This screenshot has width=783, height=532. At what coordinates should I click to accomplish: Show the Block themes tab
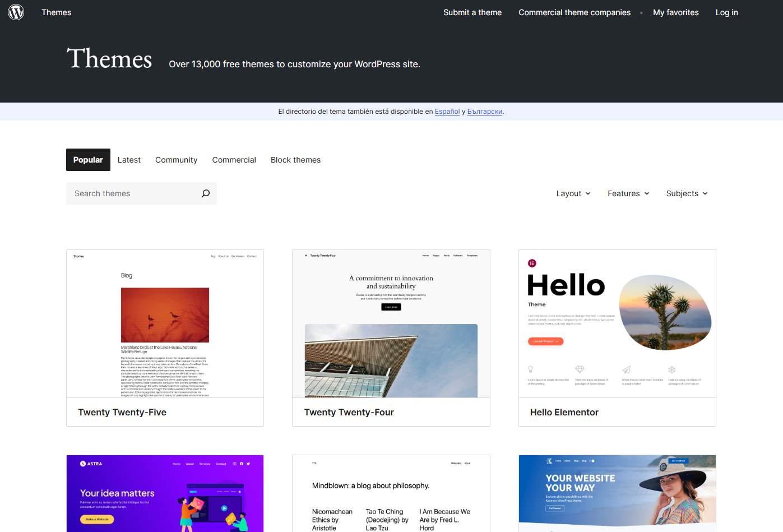(296, 160)
